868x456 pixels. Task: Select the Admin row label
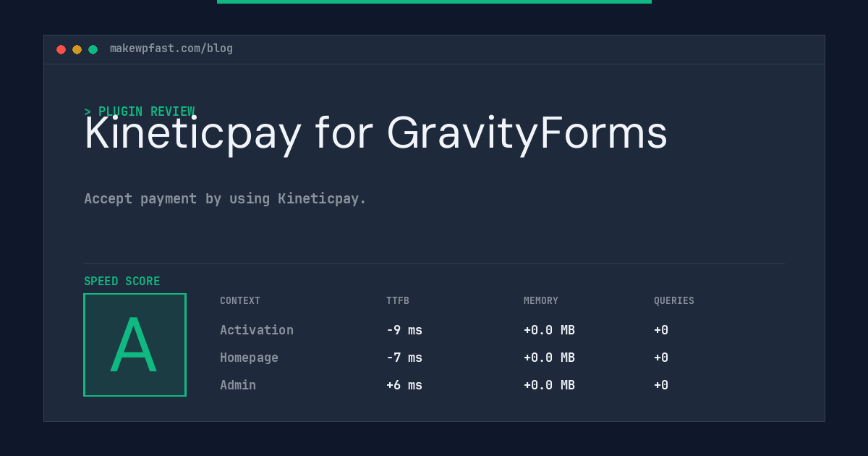click(238, 385)
